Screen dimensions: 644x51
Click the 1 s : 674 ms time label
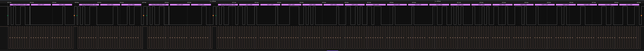point(213,1)
